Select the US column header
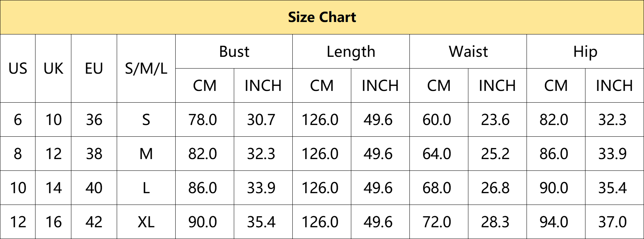 (18, 69)
